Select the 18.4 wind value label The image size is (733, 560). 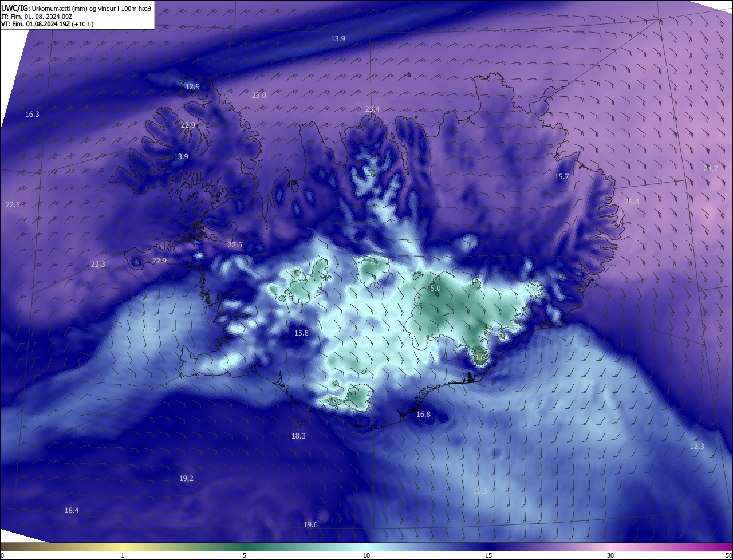point(72,511)
